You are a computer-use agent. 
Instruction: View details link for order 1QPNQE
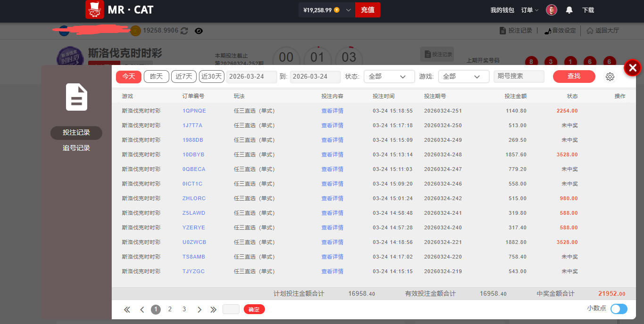pos(332,111)
